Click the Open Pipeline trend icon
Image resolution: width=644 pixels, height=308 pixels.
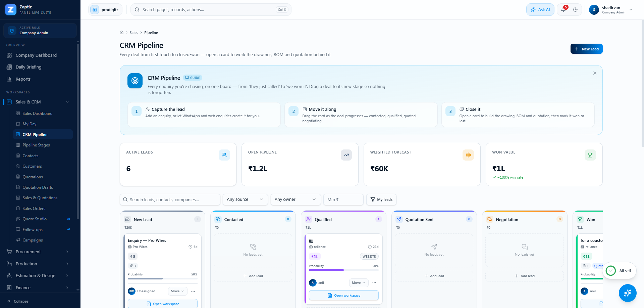[346, 155]
